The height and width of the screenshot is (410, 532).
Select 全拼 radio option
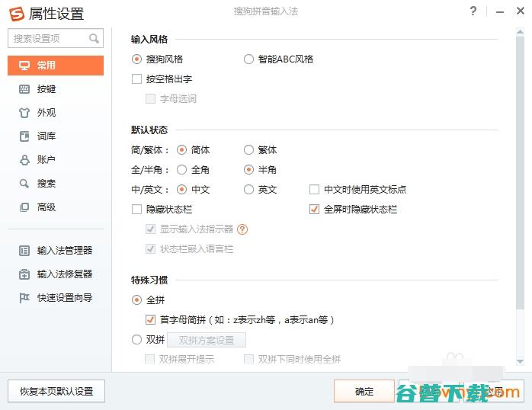pos(136,299)
